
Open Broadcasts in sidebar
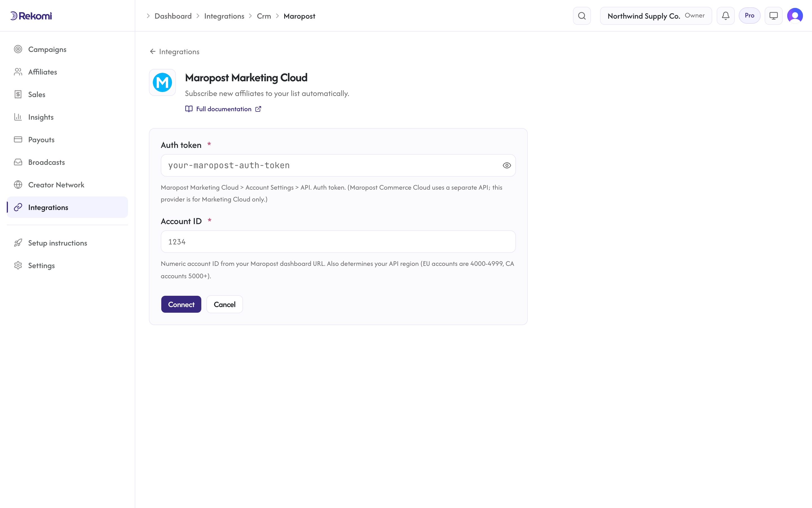click(67, 162)
